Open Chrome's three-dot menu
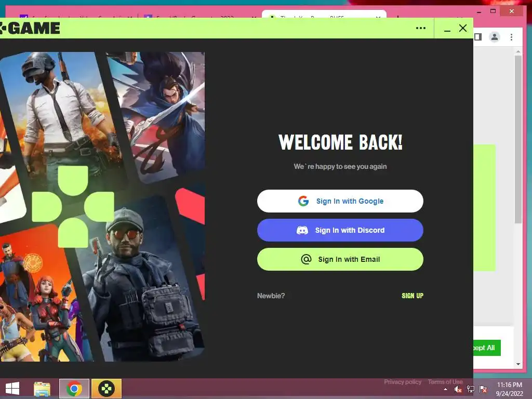 511,37
